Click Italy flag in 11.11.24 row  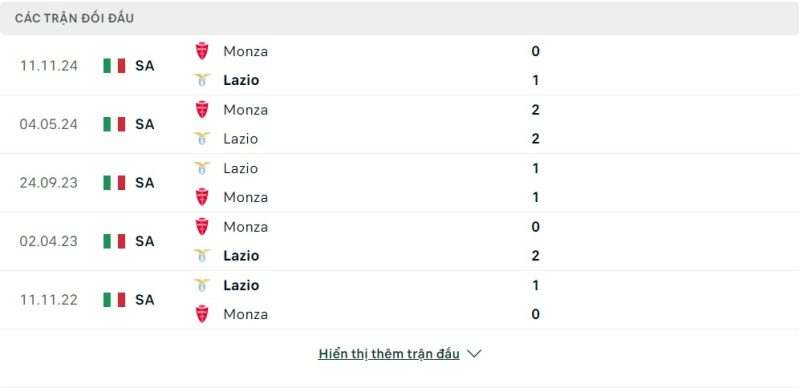(x=114, y=65)
